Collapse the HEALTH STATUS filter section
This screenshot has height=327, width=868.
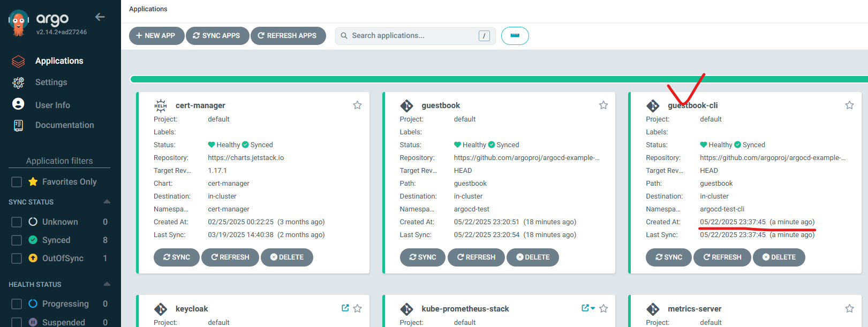click(107, 284)
